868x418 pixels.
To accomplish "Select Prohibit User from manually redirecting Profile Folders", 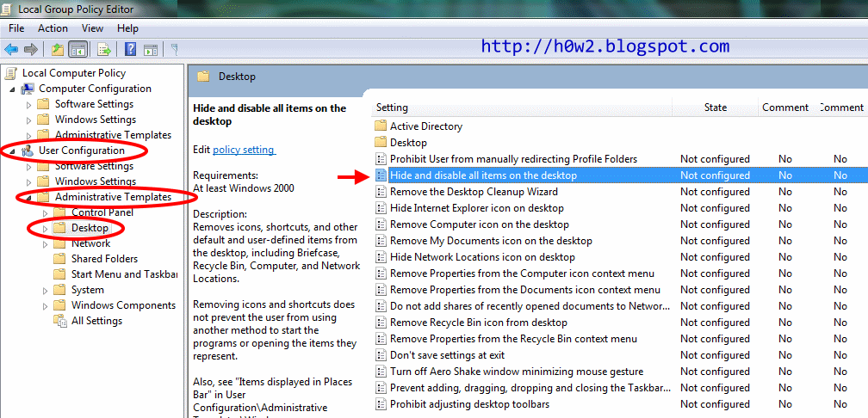I will coord(514,159).
